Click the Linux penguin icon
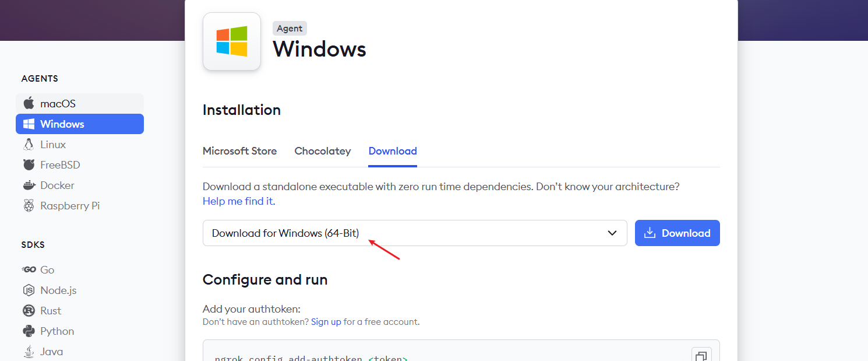This screenshot has height=361, width=868. pos(29,145)
